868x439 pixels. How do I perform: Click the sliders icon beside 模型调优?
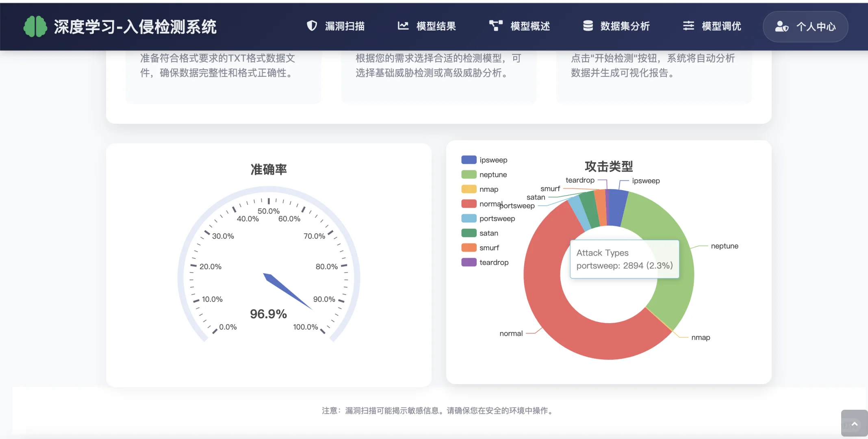(688, 26)
